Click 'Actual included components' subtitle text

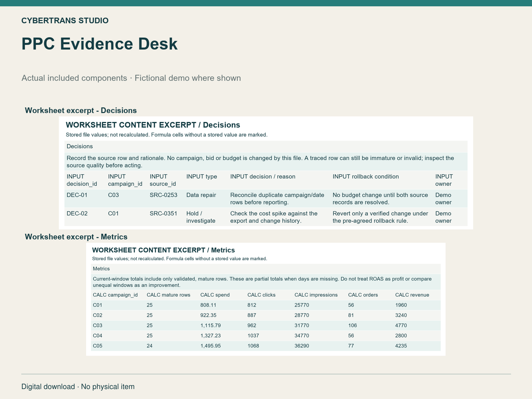tap(74, 78)
